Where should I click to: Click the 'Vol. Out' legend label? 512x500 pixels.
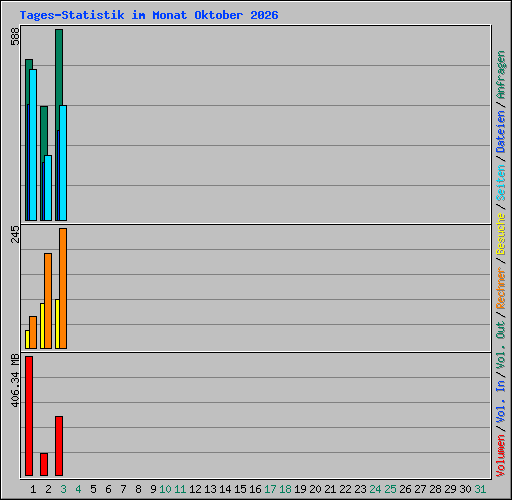click(501, 344)
